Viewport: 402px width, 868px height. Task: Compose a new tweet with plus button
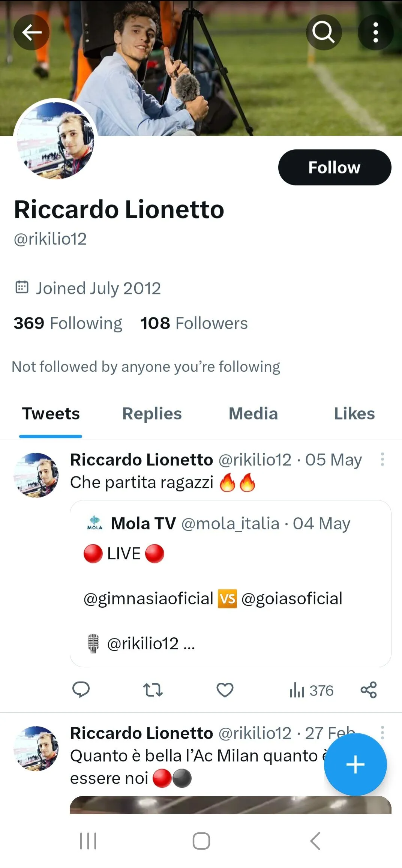tap(355, 764)
